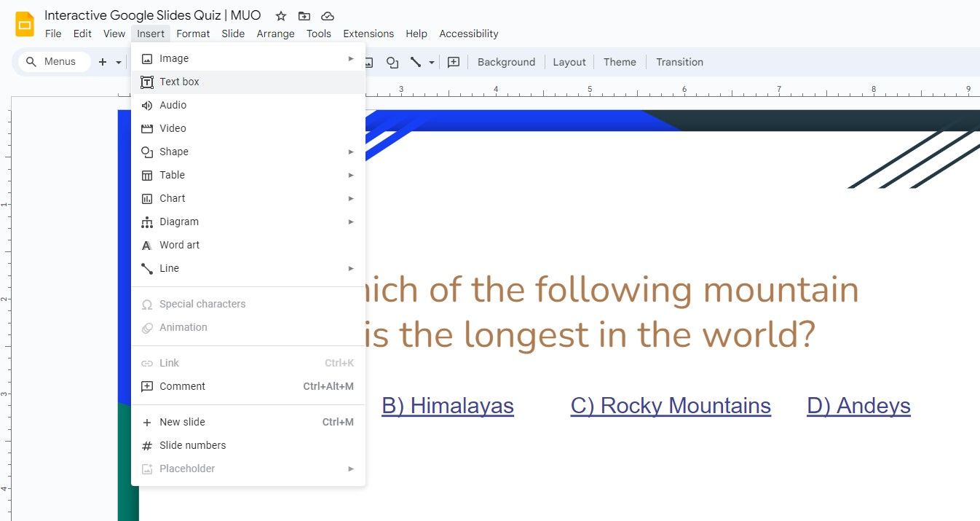Expand the Diagram submenu arrow

point(351,222)
